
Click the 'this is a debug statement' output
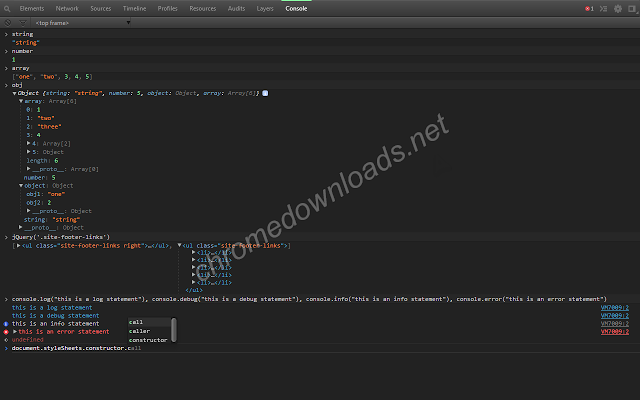[56, 316]
